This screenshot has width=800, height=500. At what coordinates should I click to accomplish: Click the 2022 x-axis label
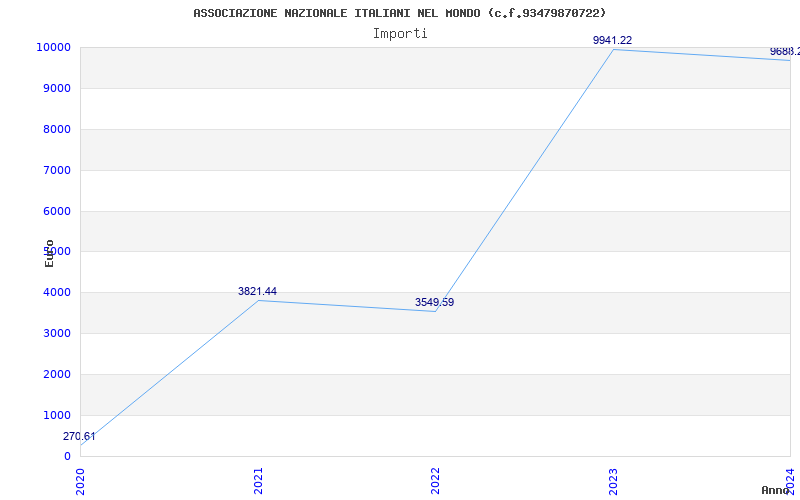click(435, 481)
